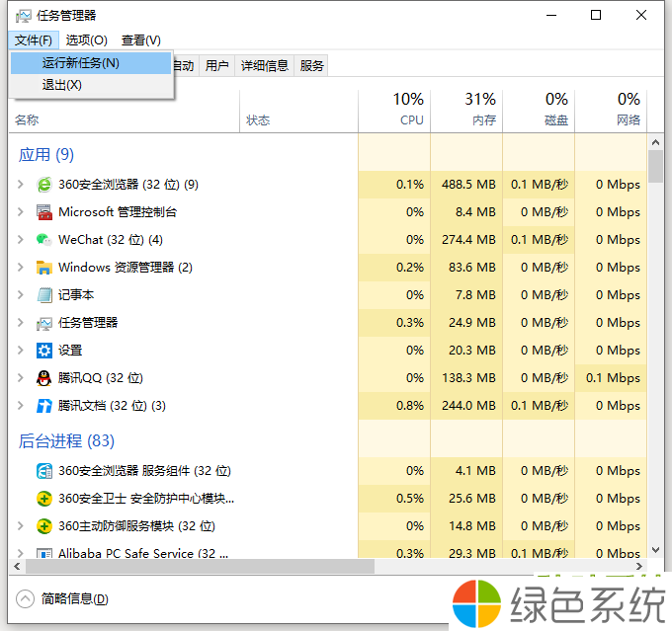Click the vertical scrollbar down arrow
This screenshot has height=631, width=672.
[x=655, y=550]
